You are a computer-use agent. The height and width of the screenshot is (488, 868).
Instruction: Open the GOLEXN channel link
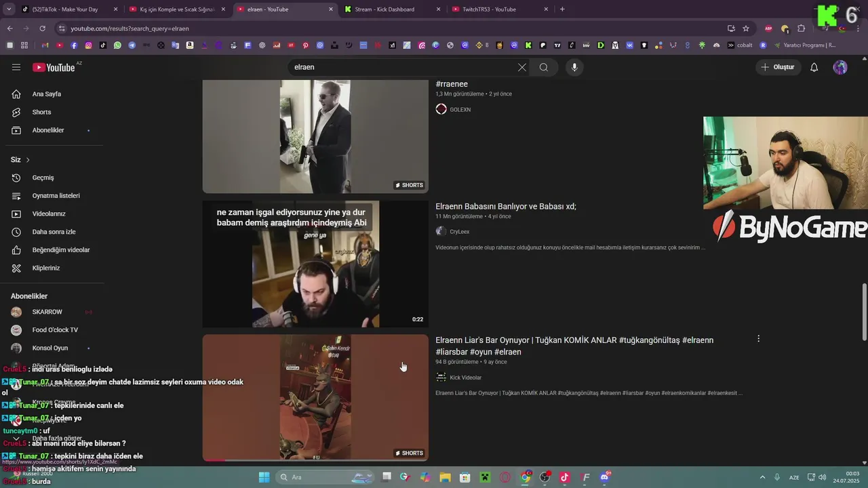coord(460,110)
